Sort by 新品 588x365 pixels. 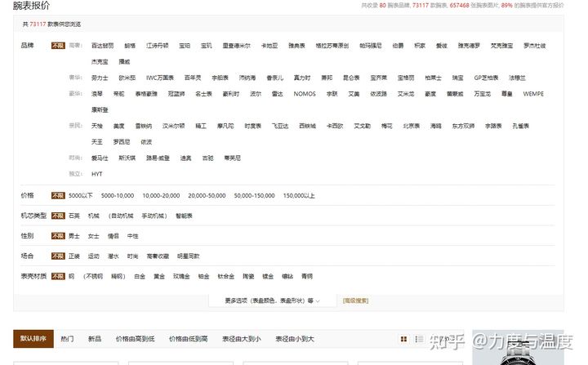click(95, 339)
